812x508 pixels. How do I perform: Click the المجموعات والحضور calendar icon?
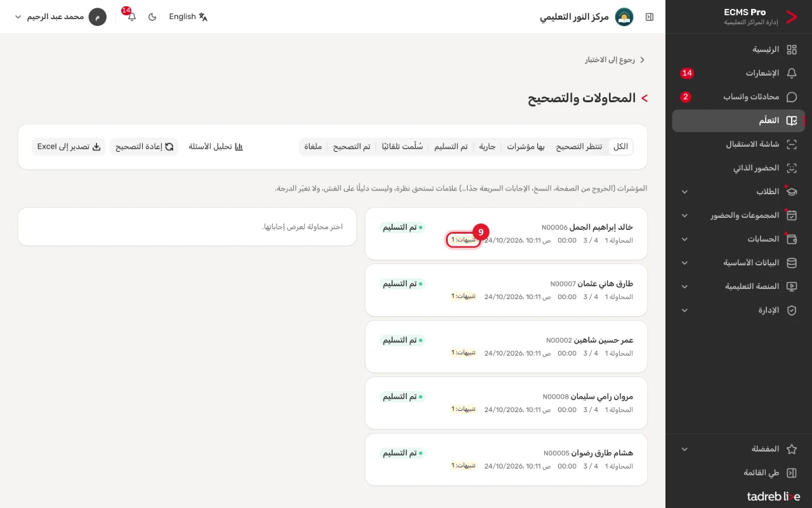click(x=791, y=215)
